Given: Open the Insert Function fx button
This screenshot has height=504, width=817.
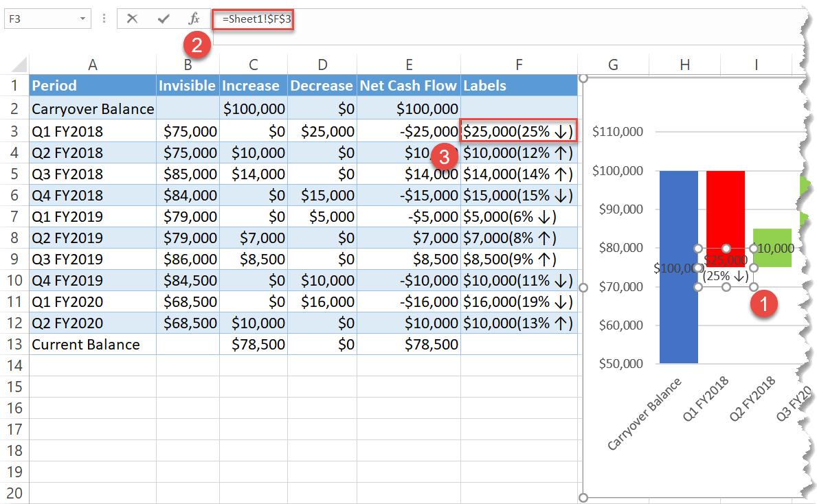Looking at the screenshot, I should point(194,19).
